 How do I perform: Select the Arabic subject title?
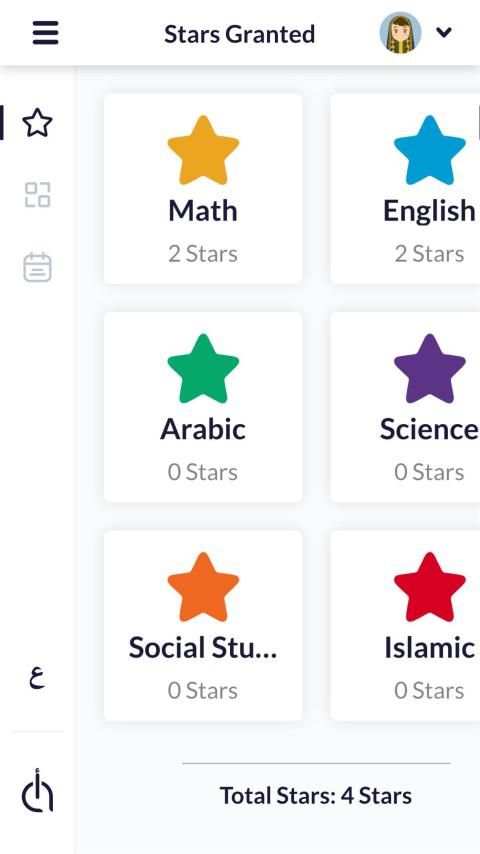point(203,429)
